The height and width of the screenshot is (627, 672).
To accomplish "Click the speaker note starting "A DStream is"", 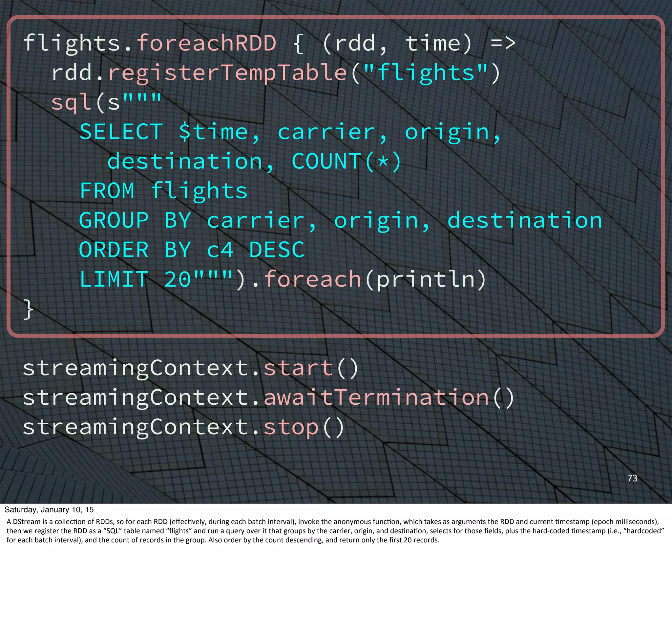I will [335, 531].
